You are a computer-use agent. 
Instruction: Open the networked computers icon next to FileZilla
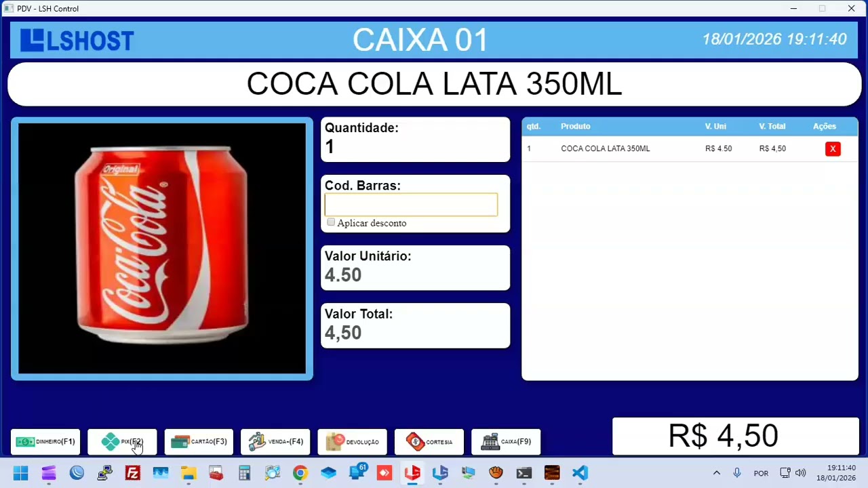click(104, 473)
